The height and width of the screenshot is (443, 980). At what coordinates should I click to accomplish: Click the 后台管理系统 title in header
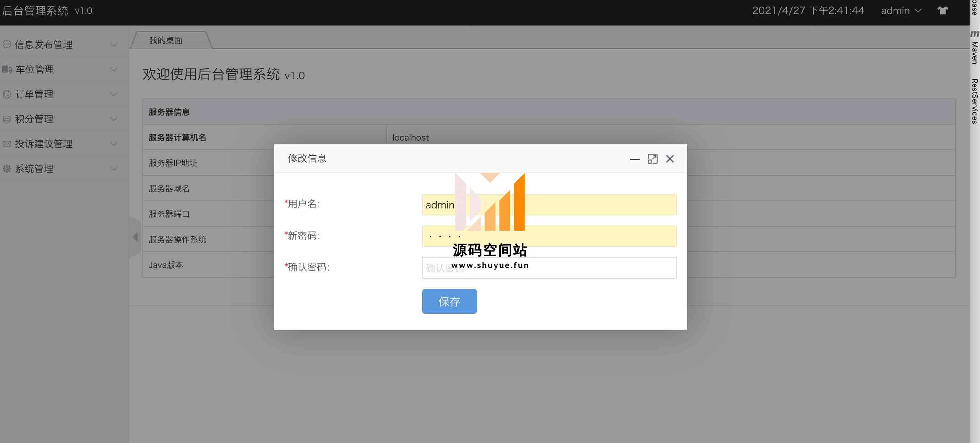pyautogui.click(x=35, y=11)
